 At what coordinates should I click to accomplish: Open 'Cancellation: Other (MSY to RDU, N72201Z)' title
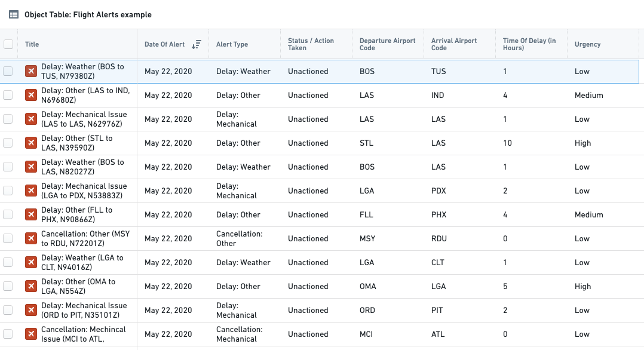point(85,239)
